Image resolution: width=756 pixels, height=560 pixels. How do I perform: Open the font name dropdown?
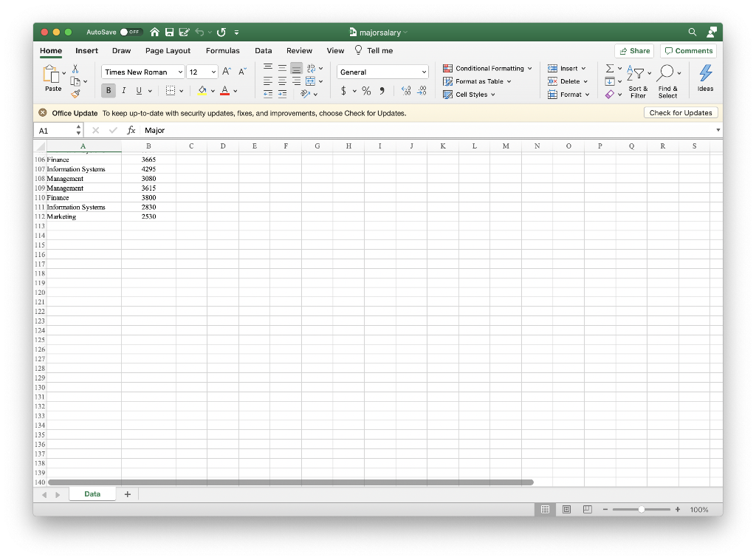point(180,72)
